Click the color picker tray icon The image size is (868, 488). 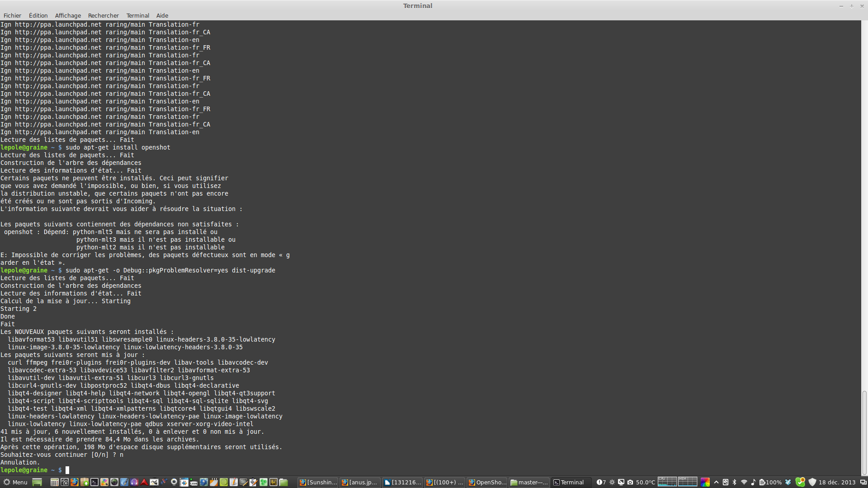(705, 482)
